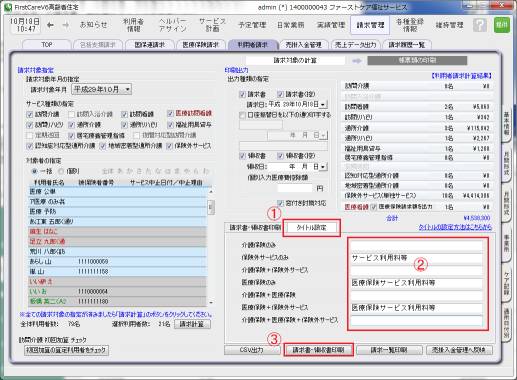The width and height of the screenshot is (517, 380).
Task: Click the 請求一覧印刷 button
Action: coord(389,350)
